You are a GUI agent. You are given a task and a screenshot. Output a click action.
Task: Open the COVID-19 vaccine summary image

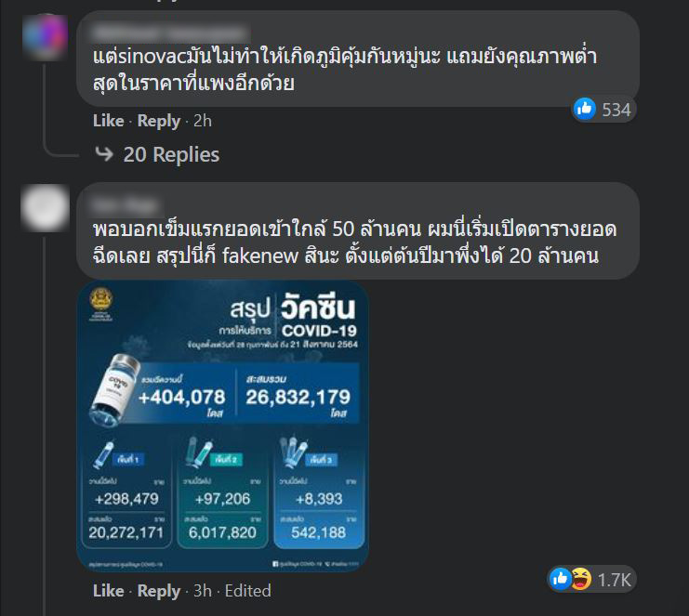coord(223,426)
